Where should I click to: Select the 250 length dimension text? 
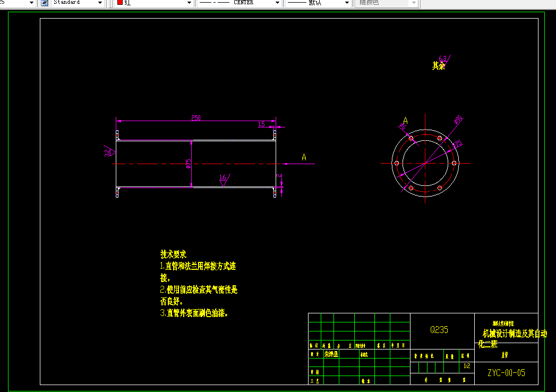(x=196, y=118)
